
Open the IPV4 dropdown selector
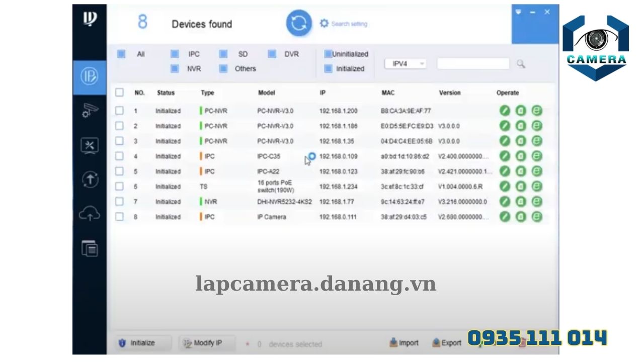click(405, 63)
